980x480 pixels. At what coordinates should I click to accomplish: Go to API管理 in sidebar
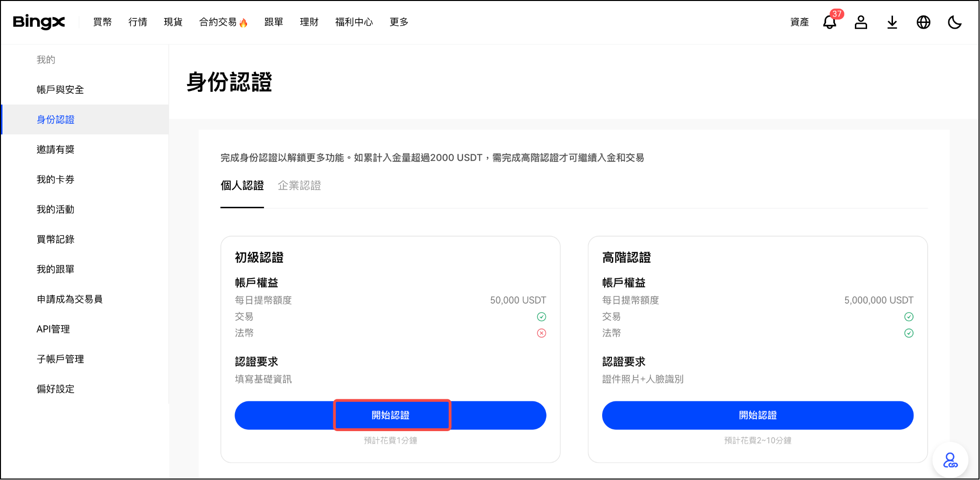[x=53, y=329]
